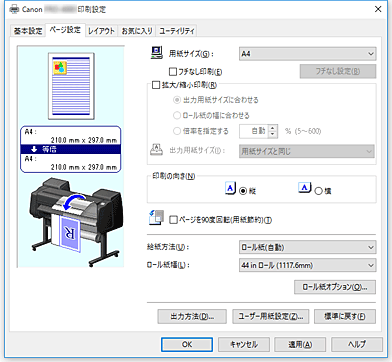
Task: Open the 出力用紙サイズ dropdown
Action: pos(307,151)
